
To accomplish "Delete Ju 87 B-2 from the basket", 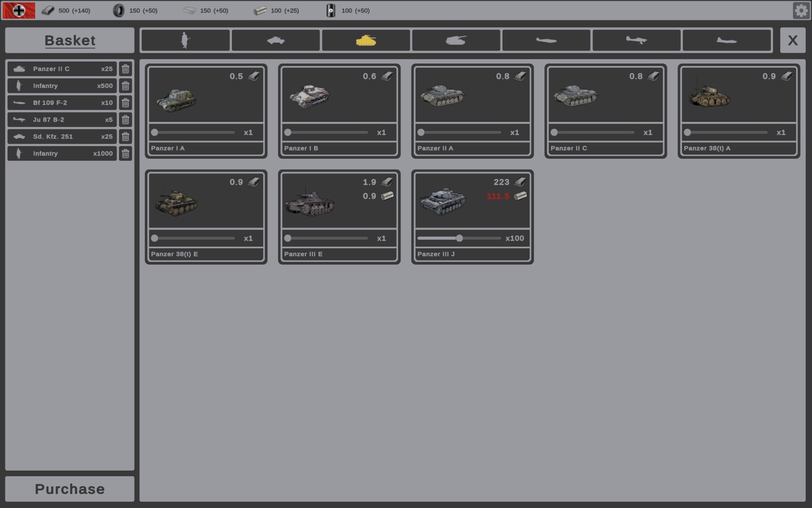I will 125,119.
